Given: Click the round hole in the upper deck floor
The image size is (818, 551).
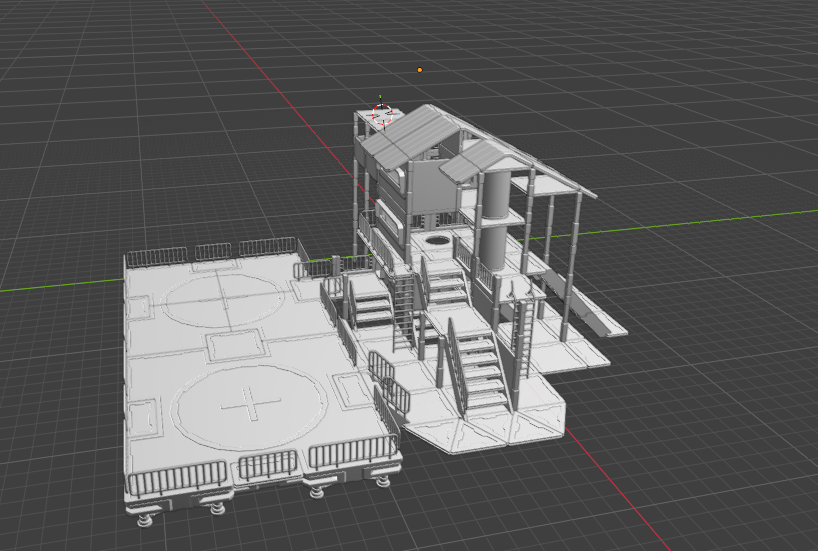Looking at the screenshot, I should pos(437,241).
